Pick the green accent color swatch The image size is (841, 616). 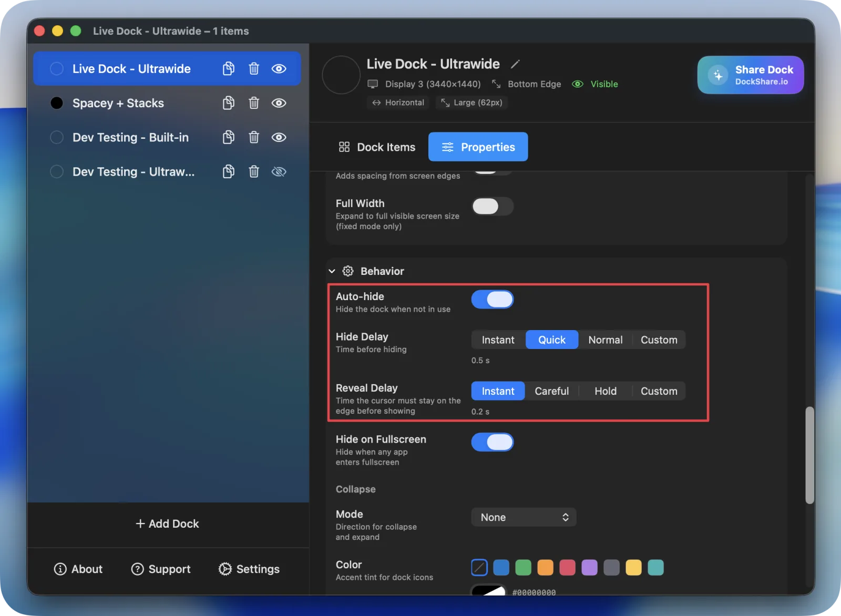524,568
